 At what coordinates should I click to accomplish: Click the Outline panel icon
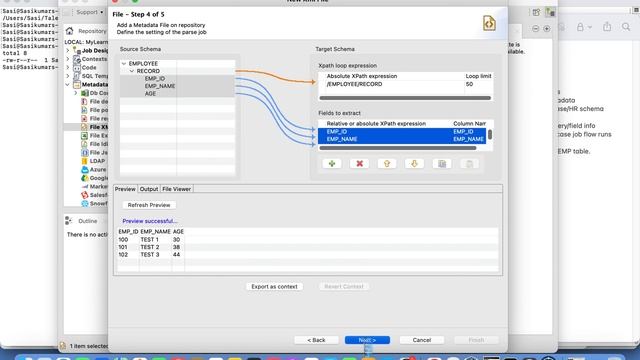tap(69, 221)
